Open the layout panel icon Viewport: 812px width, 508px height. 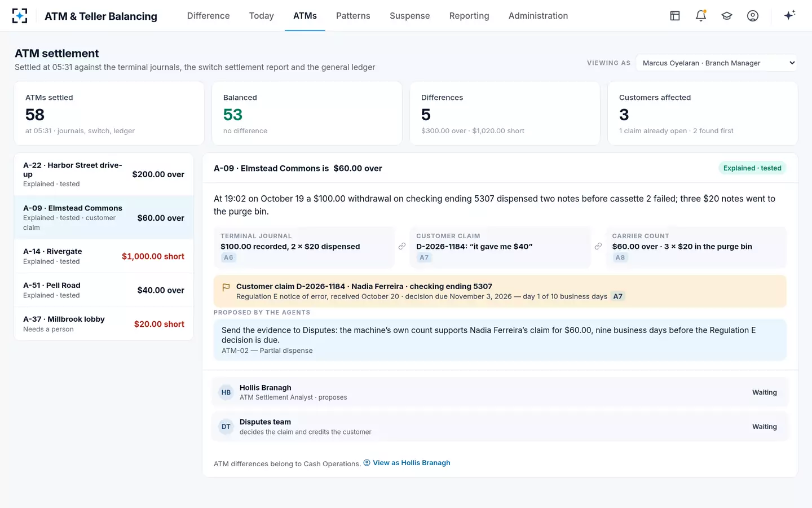[675, 16]
